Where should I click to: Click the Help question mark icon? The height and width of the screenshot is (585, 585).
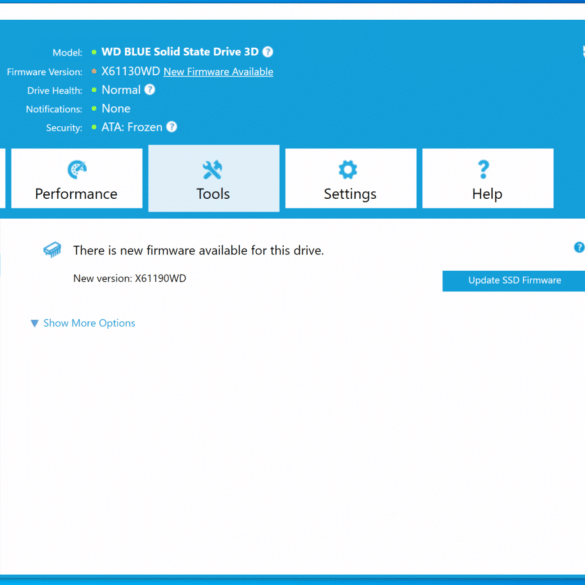point(484,170)
